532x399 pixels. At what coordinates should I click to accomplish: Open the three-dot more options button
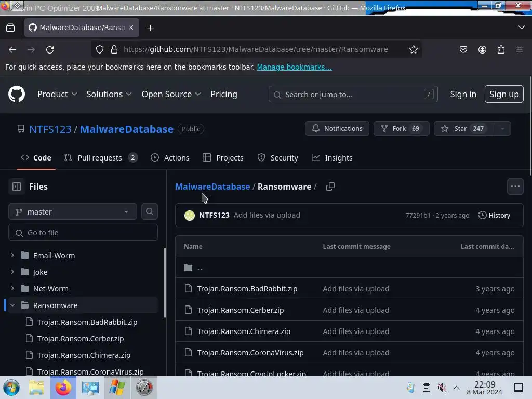tap(515, 187)
